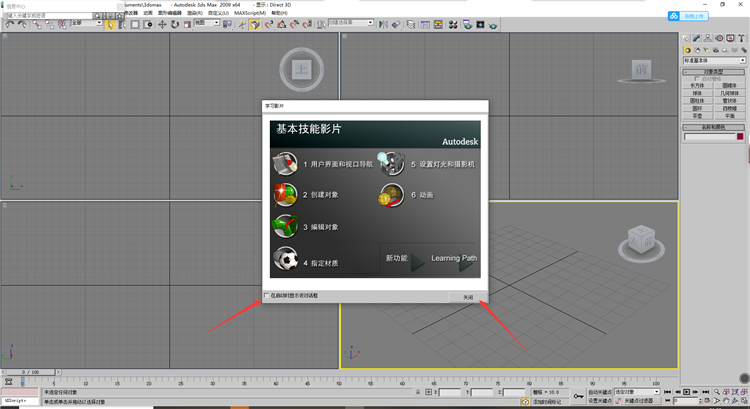
Task: Toggle the 3D Snaps tool
Action: pyautogui.click(x=269, y=24)
